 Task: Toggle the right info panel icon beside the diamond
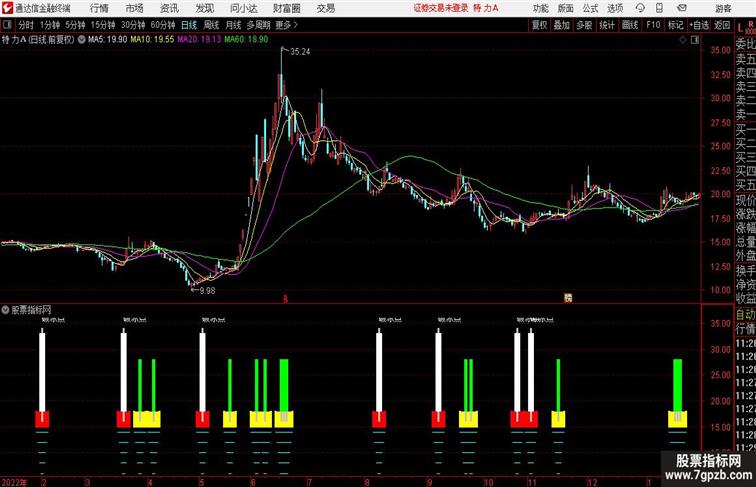click(x=695, y=40)
